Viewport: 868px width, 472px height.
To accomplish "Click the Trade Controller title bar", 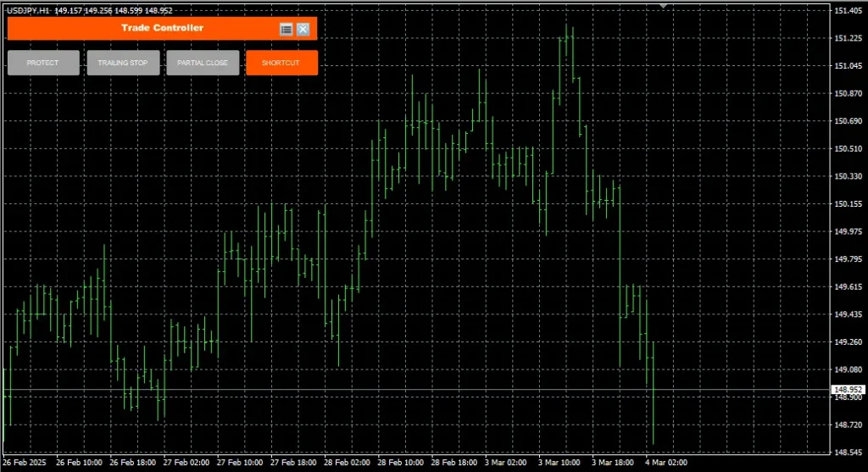I will (162, 28).
